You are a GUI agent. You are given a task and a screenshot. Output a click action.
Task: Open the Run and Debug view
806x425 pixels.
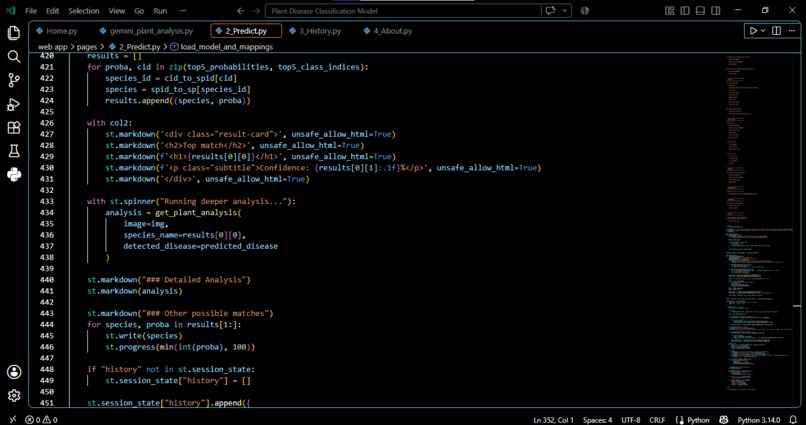14,104
